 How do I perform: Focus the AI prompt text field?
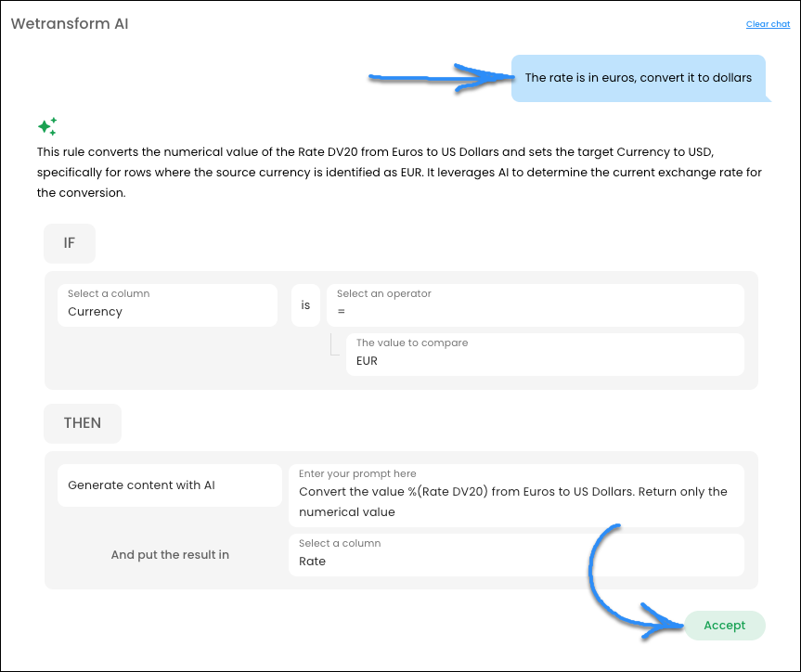516,496
